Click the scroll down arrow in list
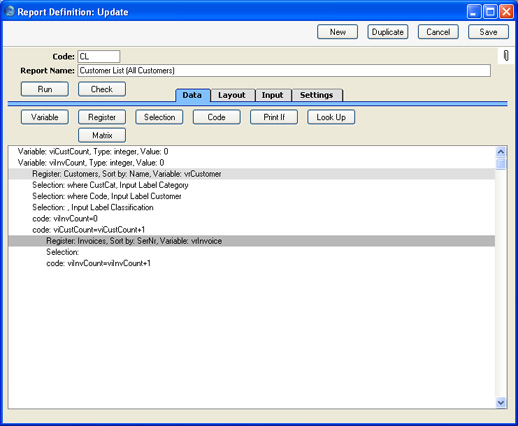This screenshot has height=426, width=518. pos(501,402)
